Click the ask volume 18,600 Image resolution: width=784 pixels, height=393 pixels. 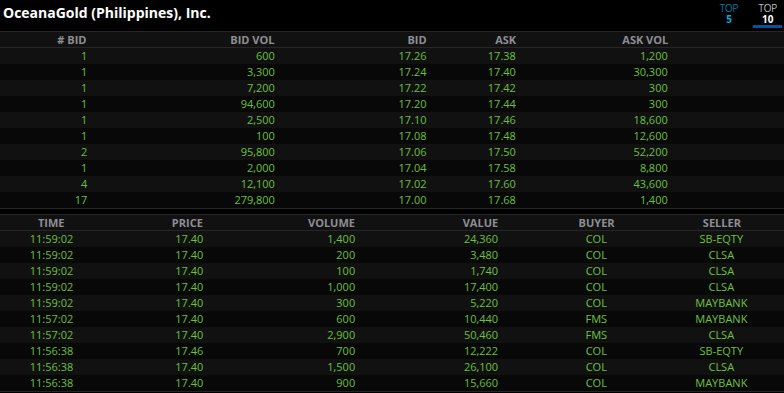650,120
